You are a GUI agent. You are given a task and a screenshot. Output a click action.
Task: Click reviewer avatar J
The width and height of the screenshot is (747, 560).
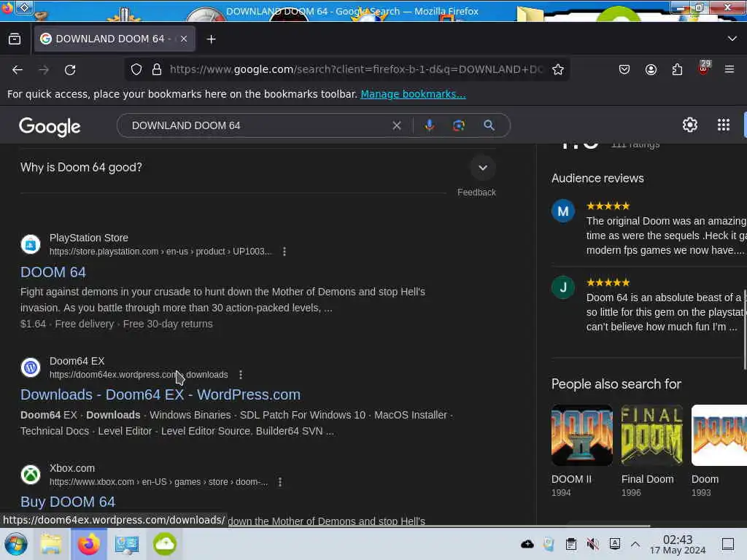pos(563,287)
